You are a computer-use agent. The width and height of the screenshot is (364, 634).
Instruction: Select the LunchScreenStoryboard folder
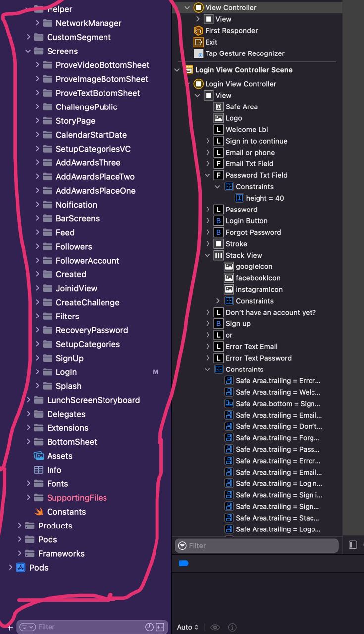93,400
